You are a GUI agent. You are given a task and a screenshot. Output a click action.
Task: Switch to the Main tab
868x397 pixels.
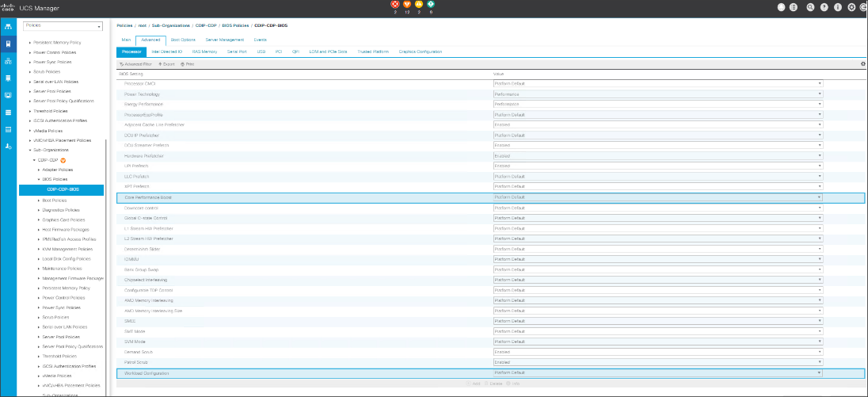[x=126, y=40]
